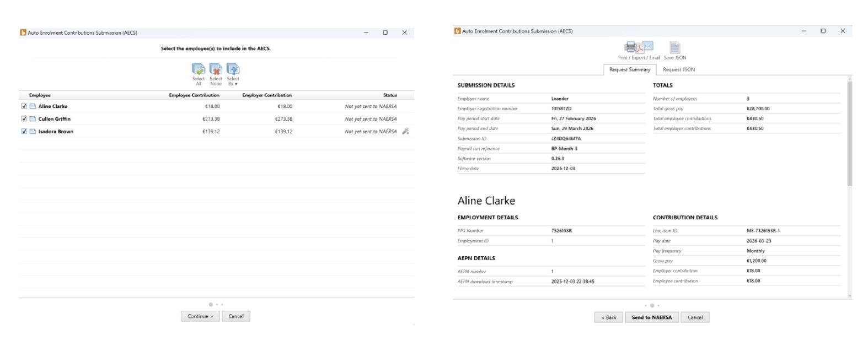
Task: Click the Line item ID M3-7326193R-1
Action: (x=763, y=231)
